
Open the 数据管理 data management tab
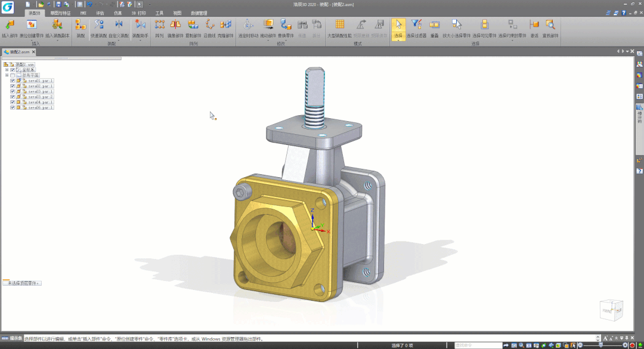coord(199,13)
